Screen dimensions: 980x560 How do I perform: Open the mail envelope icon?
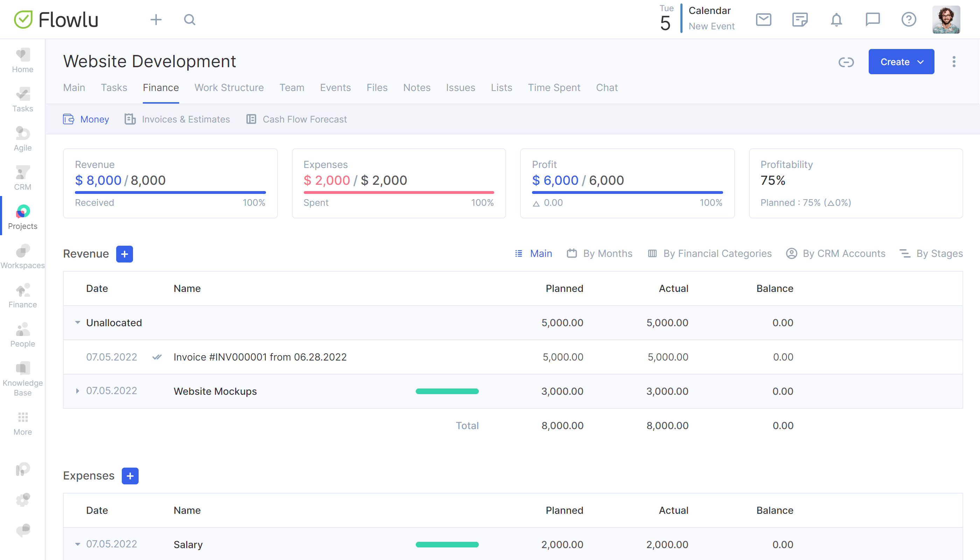click(763, 19)
